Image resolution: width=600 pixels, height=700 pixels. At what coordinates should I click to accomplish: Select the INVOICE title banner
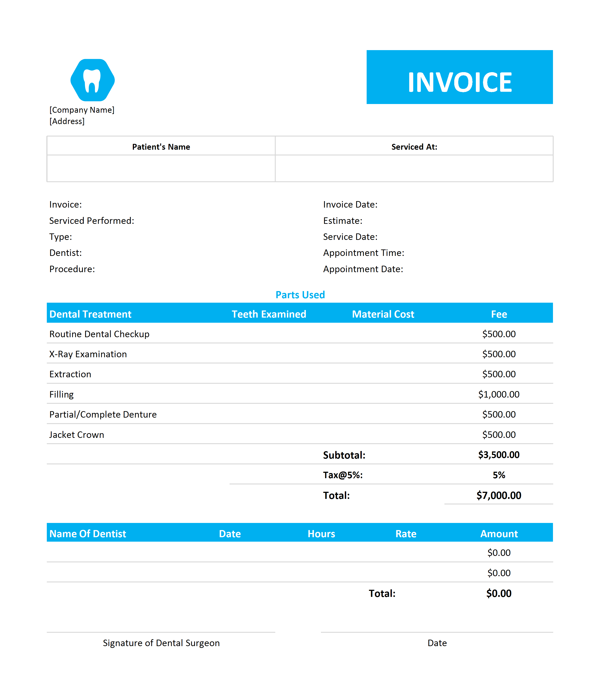click(459, 77)
